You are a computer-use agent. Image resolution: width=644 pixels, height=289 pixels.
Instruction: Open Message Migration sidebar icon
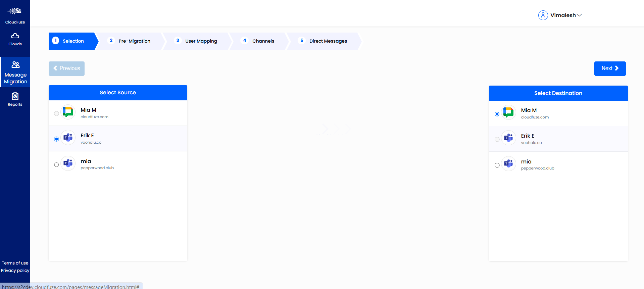tap(15, 64)
